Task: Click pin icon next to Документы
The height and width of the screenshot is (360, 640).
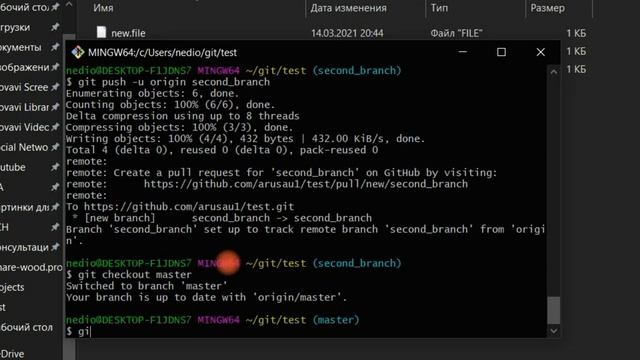Action: click(55, 47)
